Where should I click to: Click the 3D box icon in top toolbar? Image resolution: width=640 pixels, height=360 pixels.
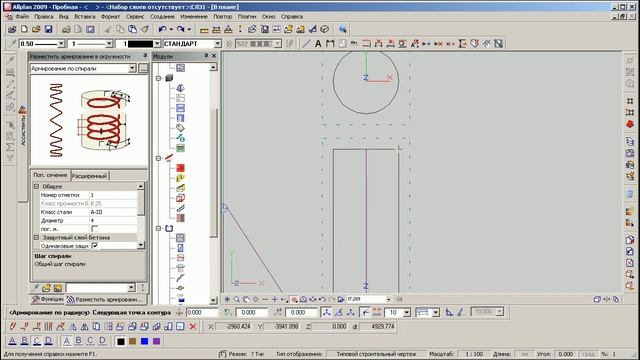click(x=324, y=29)
